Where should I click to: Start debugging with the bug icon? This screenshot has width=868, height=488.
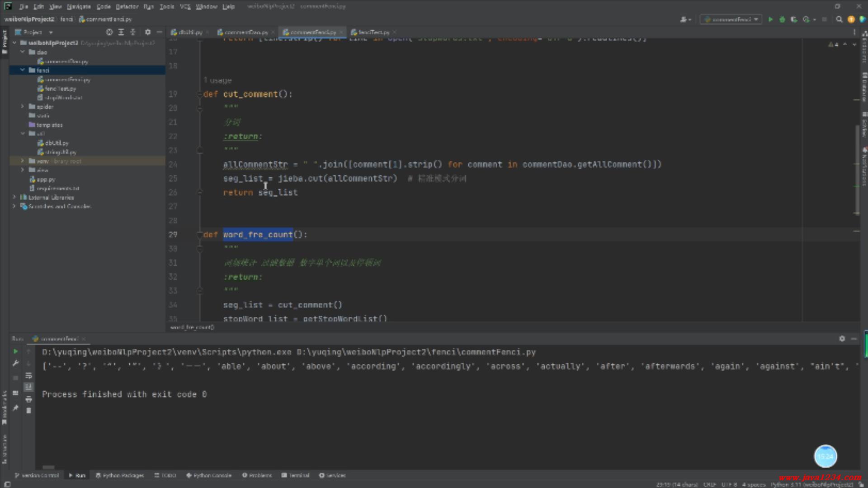pos(782,19)
